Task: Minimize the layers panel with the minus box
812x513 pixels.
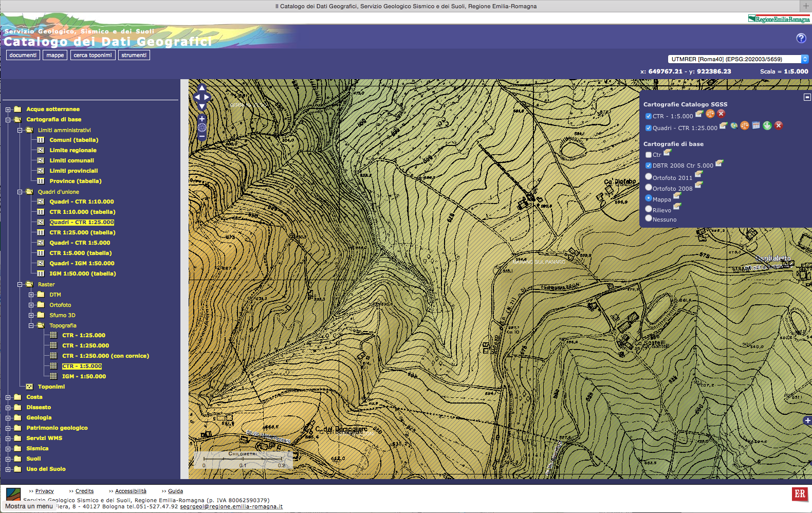Action: point(807,97)
